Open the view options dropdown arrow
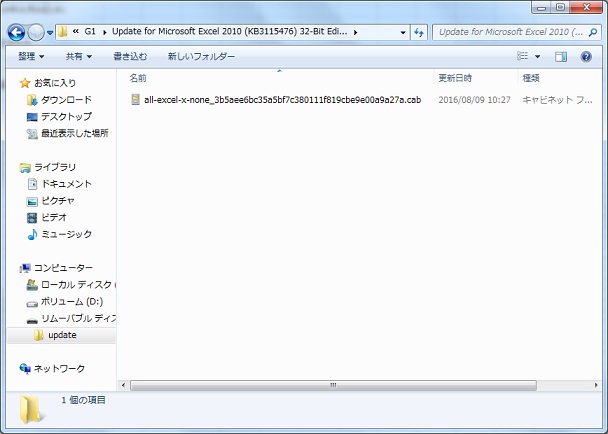Viewport: 608px width, 434px height. tap(537, 57)
